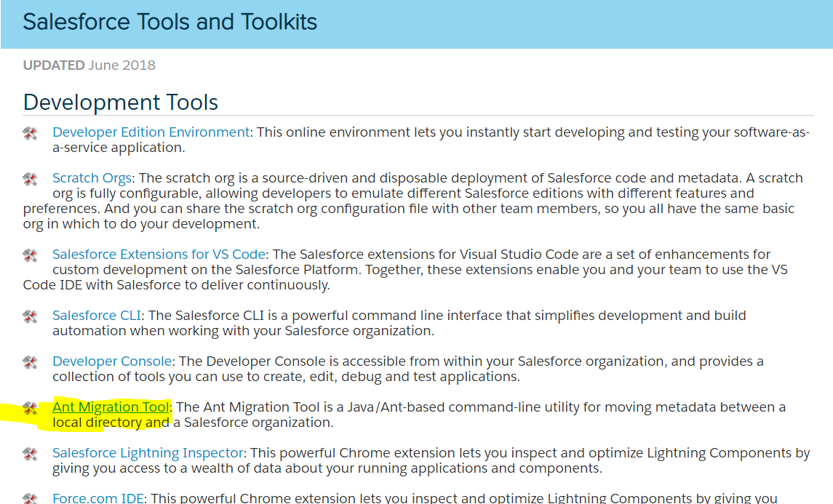Click tools icon beside Salesforce CLI
833x504 pixels.
[x=30, y=316]
